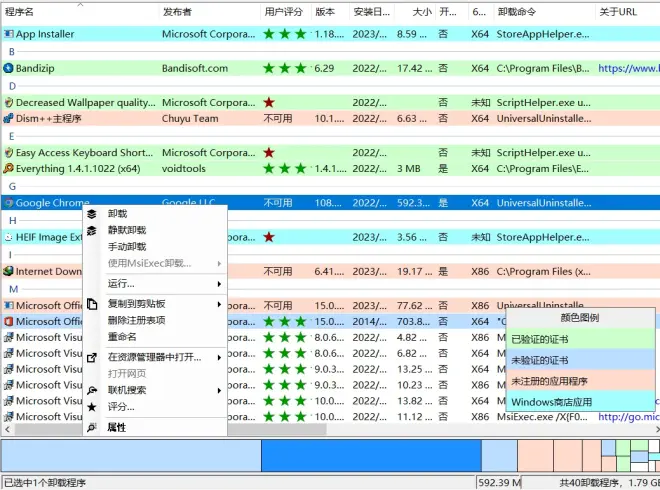Click the quiet uninstall icon beside 静默卸载
This screenshot has width=660, height=490.
point(92,231)
